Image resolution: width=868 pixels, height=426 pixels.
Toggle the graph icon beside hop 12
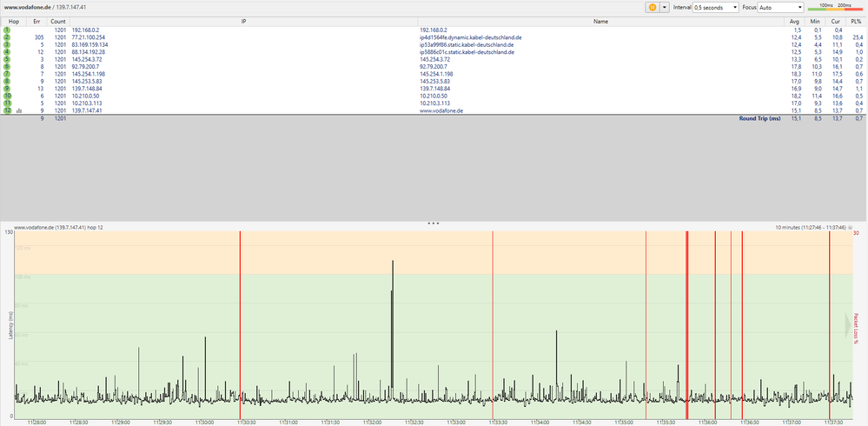[x=19, y=110]
